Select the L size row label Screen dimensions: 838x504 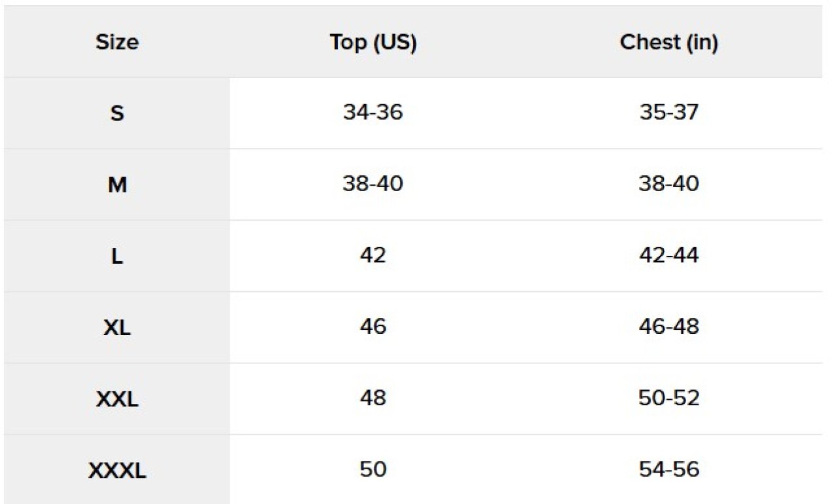click(117, 257)
